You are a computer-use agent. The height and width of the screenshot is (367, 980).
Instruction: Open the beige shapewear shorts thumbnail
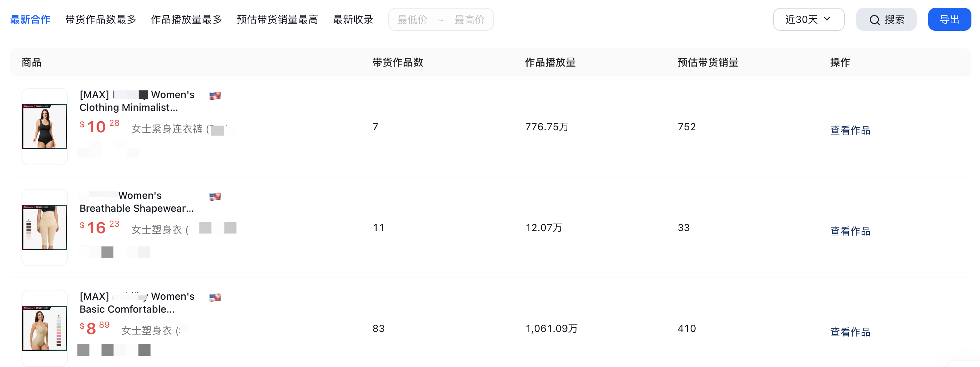pyautogui.click(x=45, y=227)
